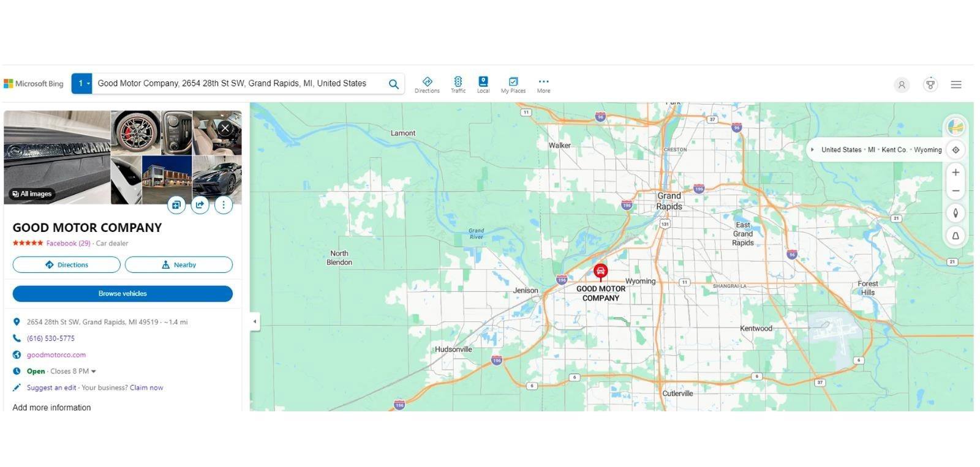Click the Browse vehicles button
980x467 pixels.
(x=123, y=294)
